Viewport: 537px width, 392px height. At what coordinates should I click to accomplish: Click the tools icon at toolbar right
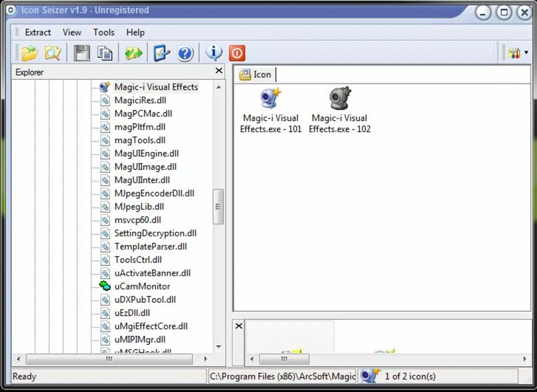[x=514, y=53]
